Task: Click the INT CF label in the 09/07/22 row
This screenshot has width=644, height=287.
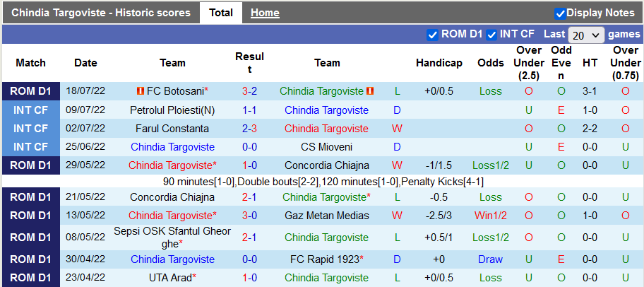Action: click(x=31, y=110)
